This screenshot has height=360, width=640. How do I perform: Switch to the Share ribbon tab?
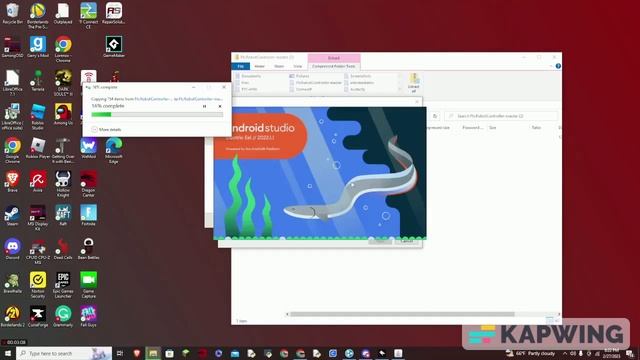pos(279,66)
